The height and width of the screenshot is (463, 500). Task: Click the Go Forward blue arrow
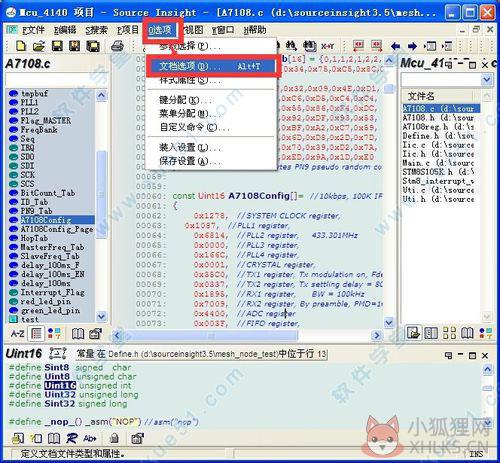point(413,46)
